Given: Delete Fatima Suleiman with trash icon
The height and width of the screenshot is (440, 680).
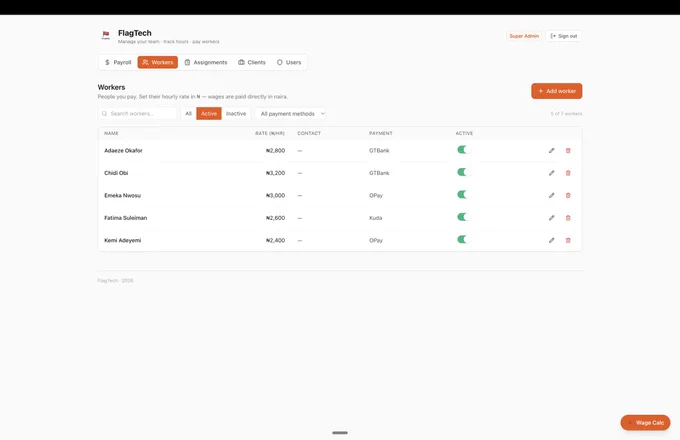Looking at the screenshot, I should click(x=568, y=218).
